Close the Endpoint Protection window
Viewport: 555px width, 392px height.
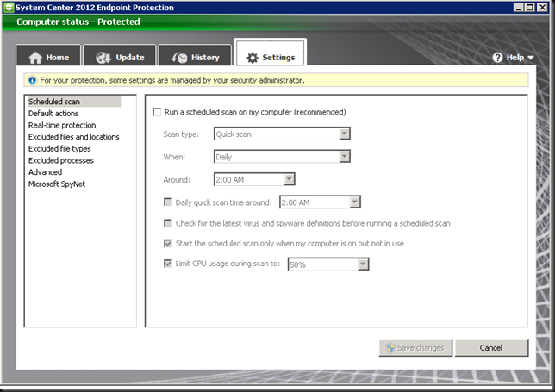[x=542, y=8]
